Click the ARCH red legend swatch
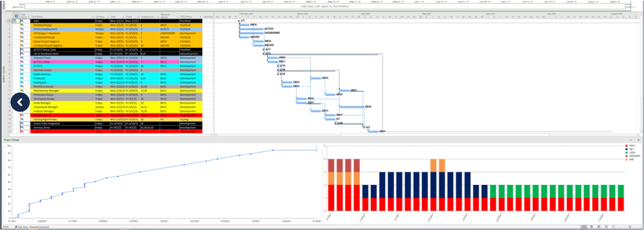644x230 pixels. (626, 146)
